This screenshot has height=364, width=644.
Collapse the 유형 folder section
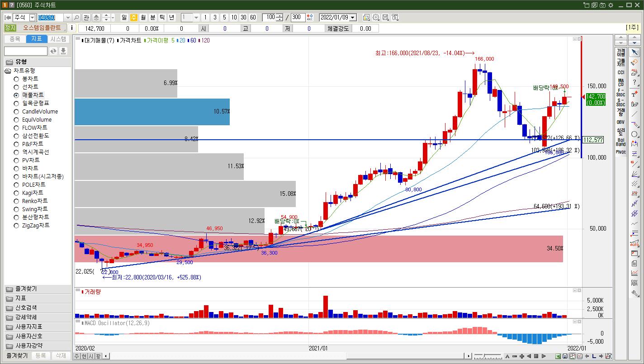pyautogui.click(x=38, y=61)
